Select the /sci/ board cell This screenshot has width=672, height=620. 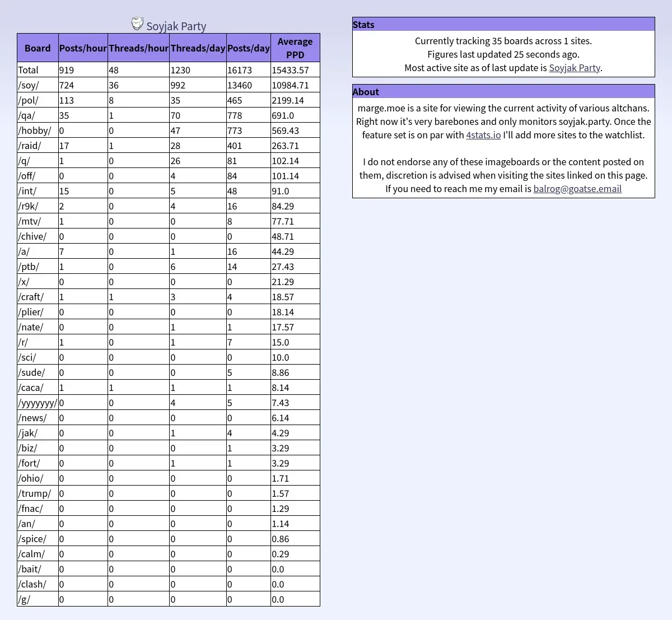(x=38, y=357)
